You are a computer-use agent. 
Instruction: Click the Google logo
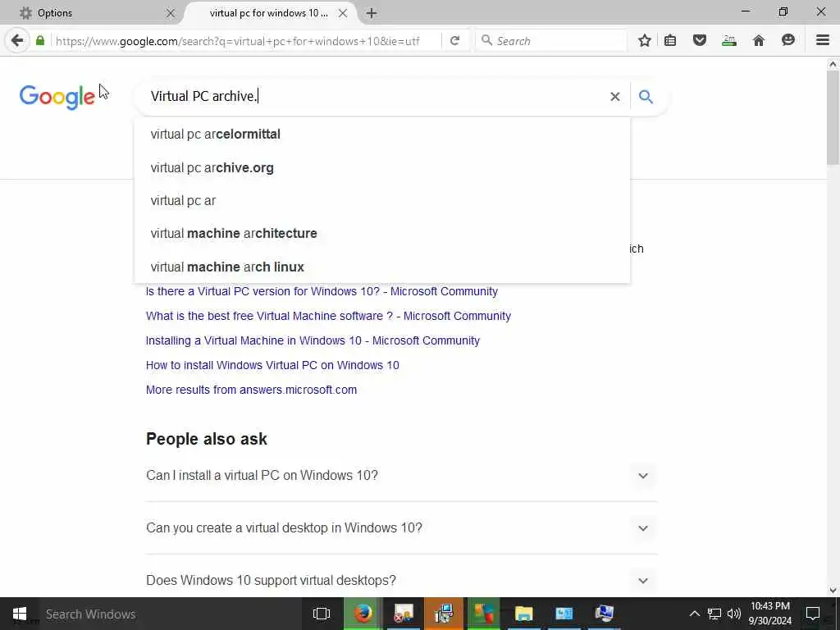[x=57, y=97]
